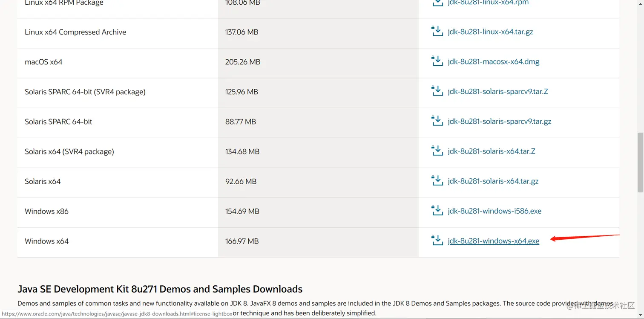Click download icon for windows-x64.exe
Image resolution: width=644 pixels, height=319 pixels.
[x=437, y=241]
